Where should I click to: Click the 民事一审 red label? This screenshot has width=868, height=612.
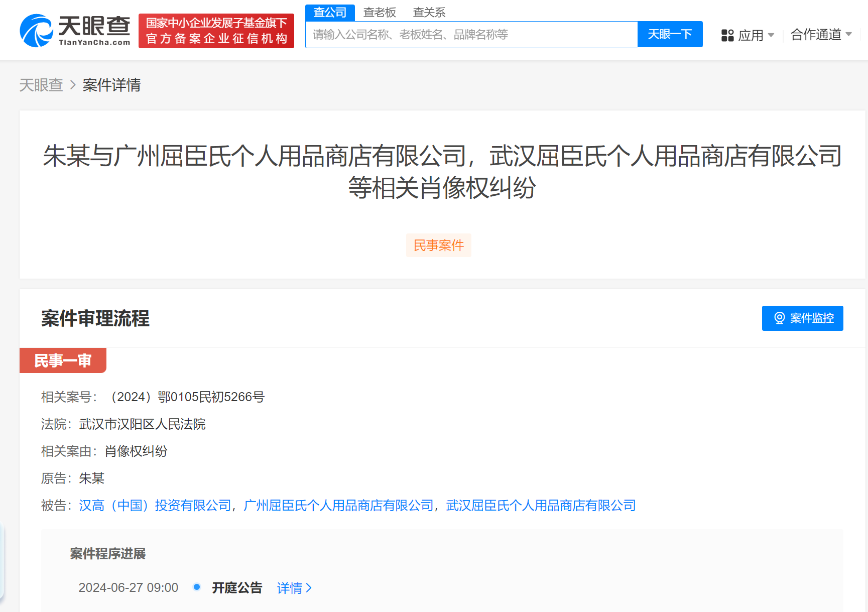click(63, 360)
